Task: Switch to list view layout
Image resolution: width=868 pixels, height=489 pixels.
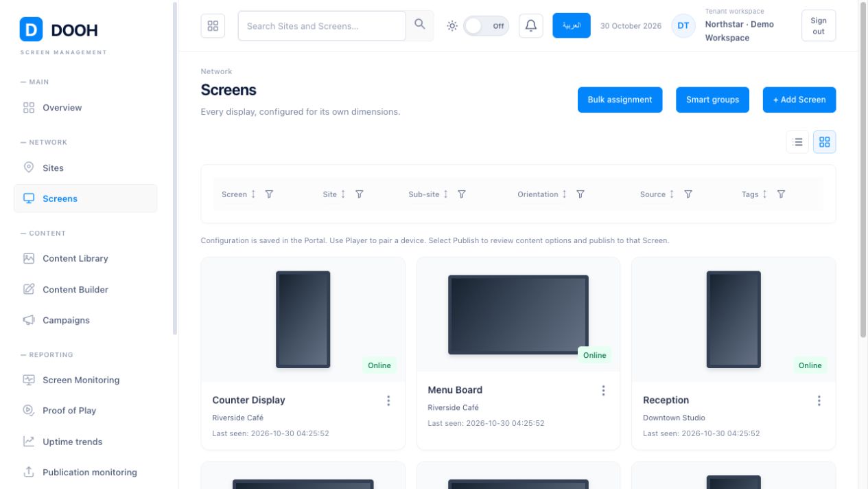Action: (797, 142)
